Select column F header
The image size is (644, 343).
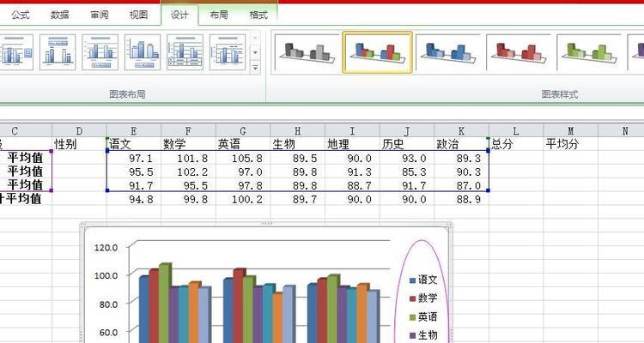pos(188,131)
